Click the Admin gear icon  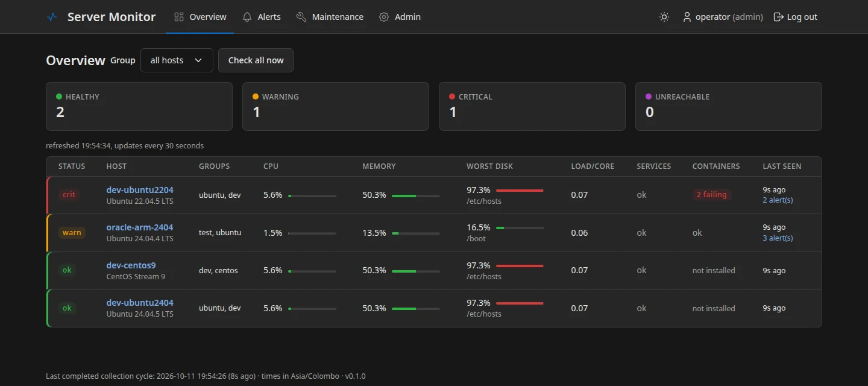click(384, 17)
